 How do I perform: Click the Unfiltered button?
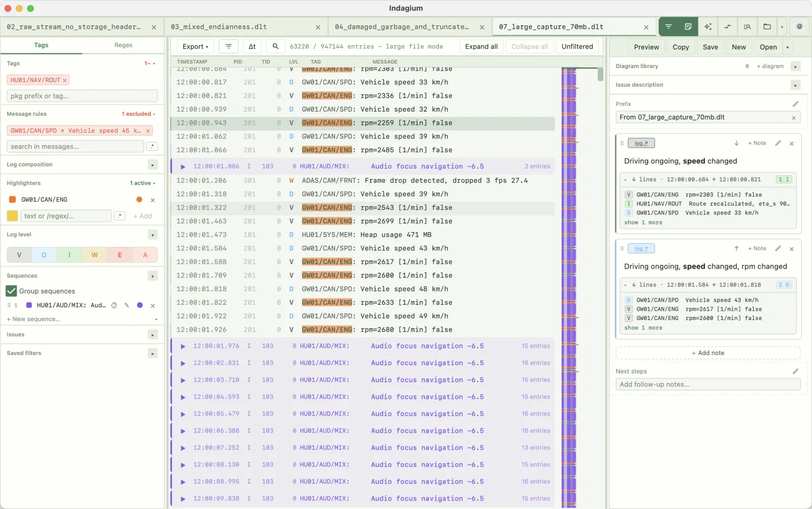[577, 46]
